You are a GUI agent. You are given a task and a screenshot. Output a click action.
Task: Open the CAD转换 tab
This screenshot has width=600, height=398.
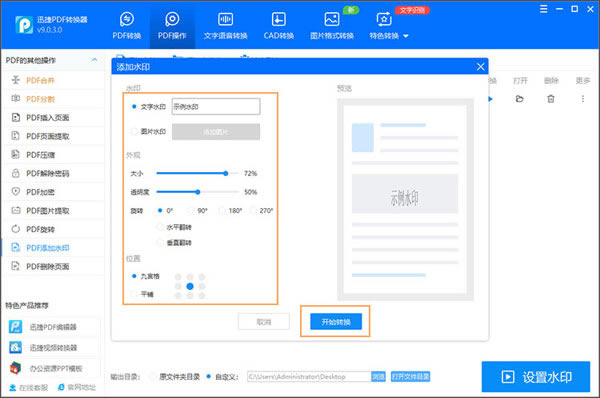pyautogui.click(x=279, y=25)
